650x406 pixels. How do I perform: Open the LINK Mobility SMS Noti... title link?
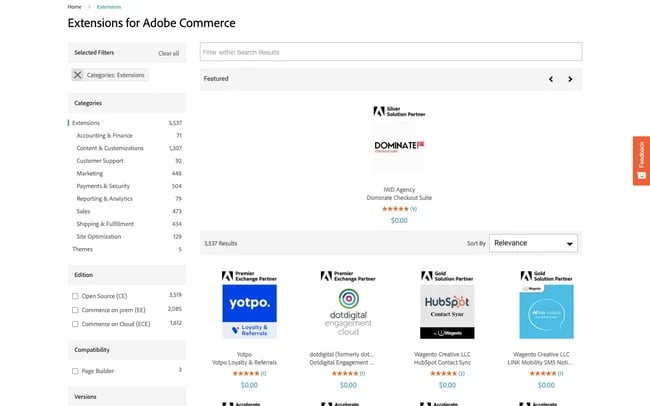click(x=540, y=363)
